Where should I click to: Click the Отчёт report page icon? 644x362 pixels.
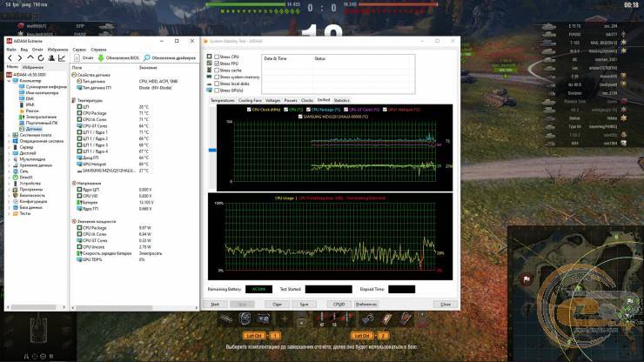point(77,58)
